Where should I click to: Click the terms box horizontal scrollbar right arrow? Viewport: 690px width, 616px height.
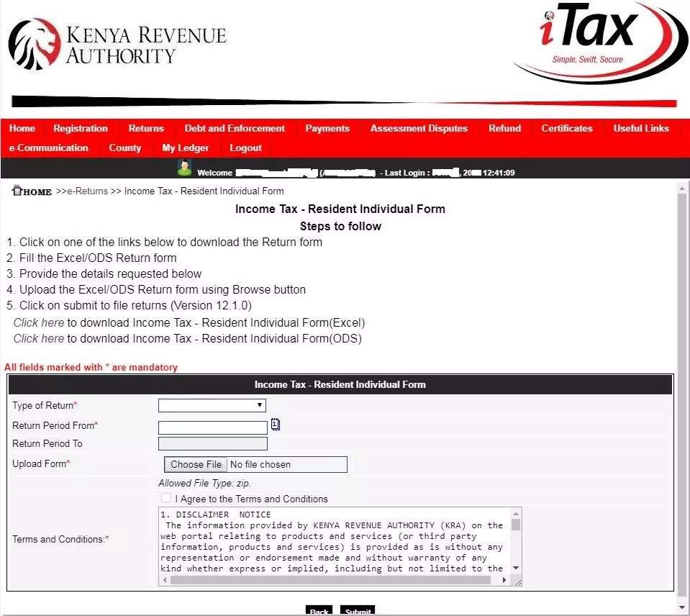(504, 580)
